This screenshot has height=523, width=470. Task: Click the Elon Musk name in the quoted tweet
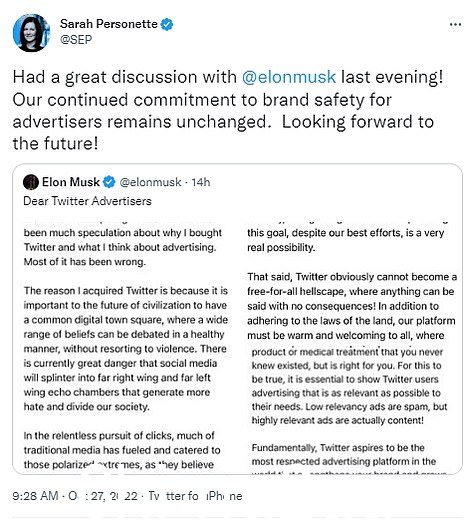pyautogui.click(x=71, y=182)
